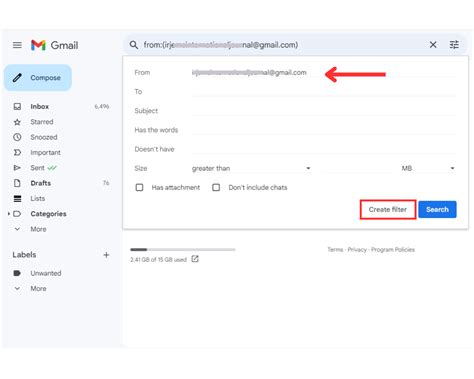Click the Subject input field
Image resolution: width=474 pixels, height=379 pixels.
(323, 111)
